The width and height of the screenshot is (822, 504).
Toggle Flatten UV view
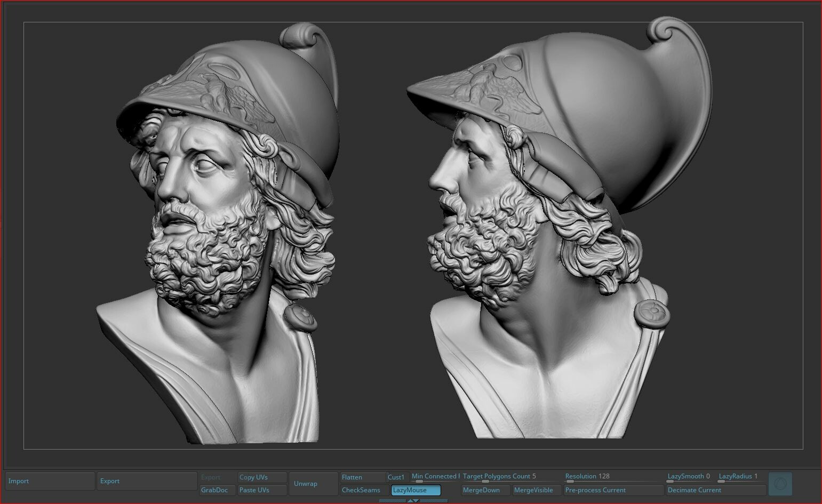363,477
